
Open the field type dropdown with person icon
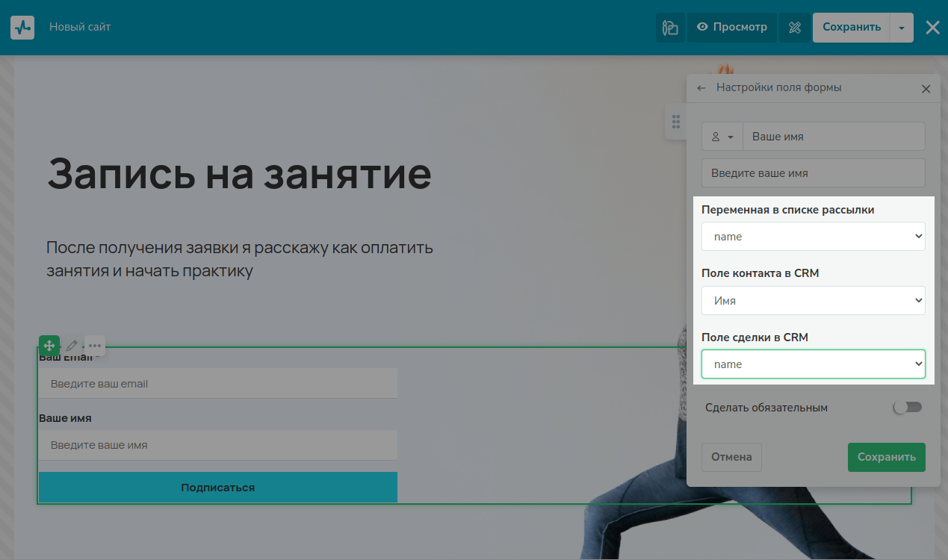[722, 137]
